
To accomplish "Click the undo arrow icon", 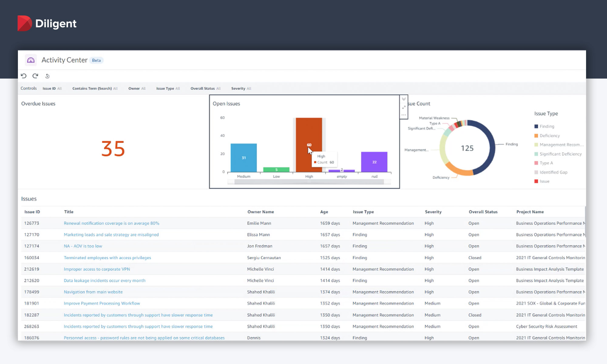I will click(x=23, y=76).
